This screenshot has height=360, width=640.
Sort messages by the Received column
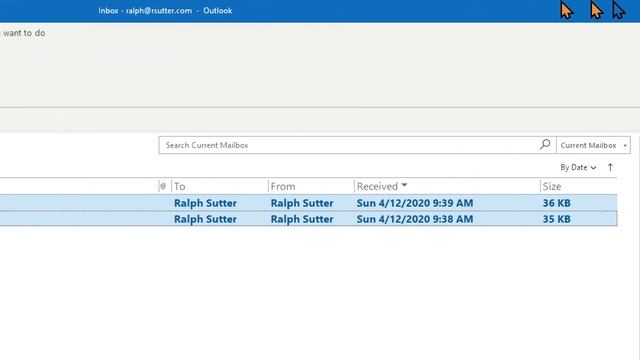coord(377,187)
